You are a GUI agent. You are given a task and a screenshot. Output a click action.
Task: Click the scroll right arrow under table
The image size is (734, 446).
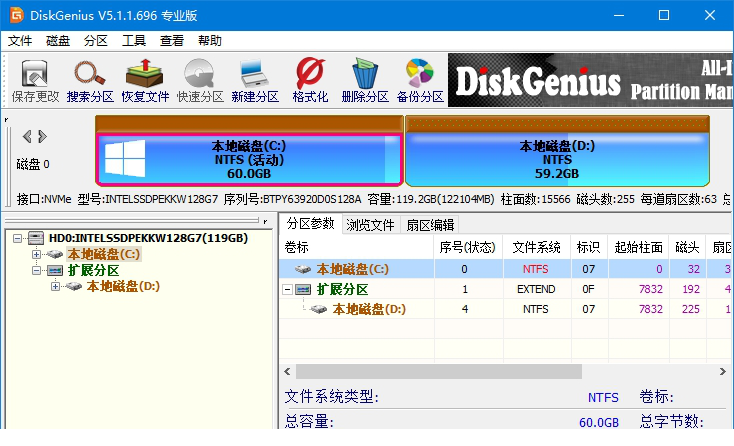click(x=723, y=372)
